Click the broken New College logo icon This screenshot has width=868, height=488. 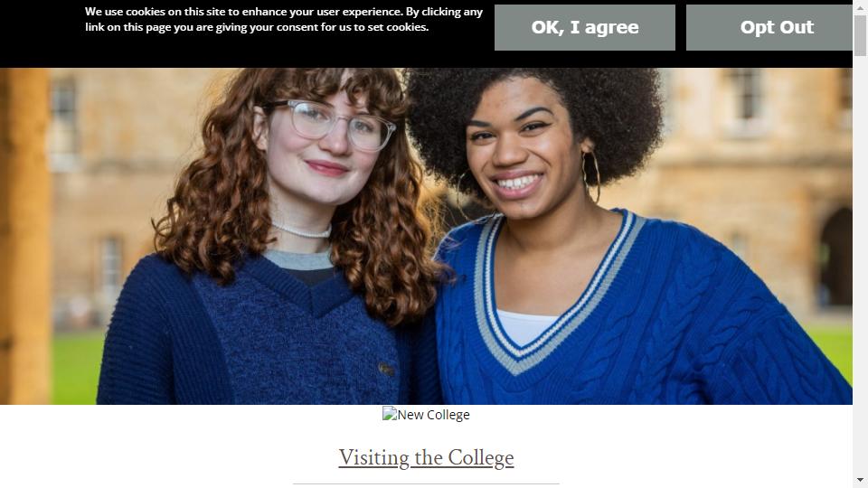[389, 414]
